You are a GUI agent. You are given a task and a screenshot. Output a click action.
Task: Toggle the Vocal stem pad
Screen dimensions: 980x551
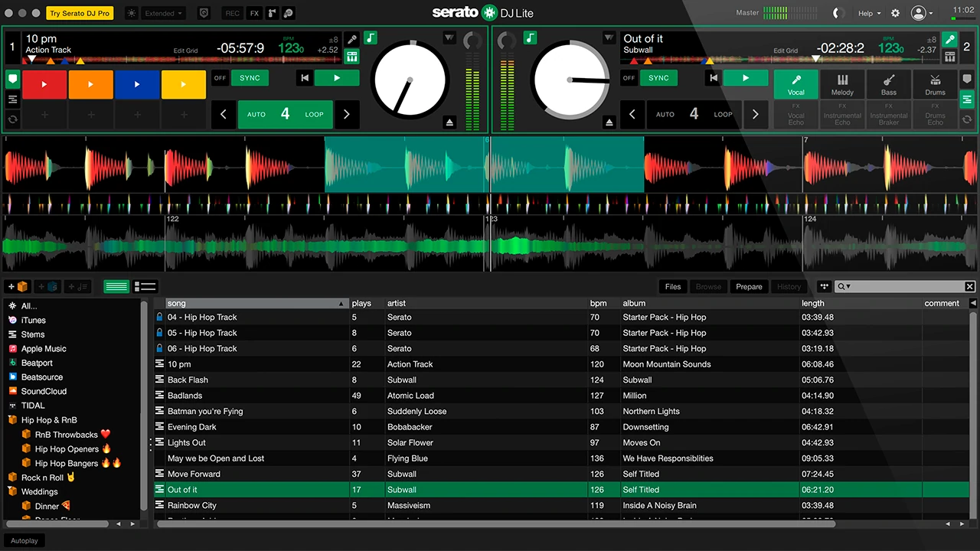click(796, 84)
